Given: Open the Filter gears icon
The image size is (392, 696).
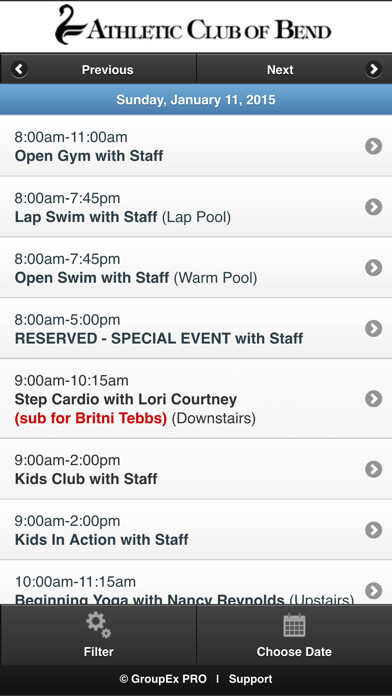Looking at the screenshot, I should (99, 625).
